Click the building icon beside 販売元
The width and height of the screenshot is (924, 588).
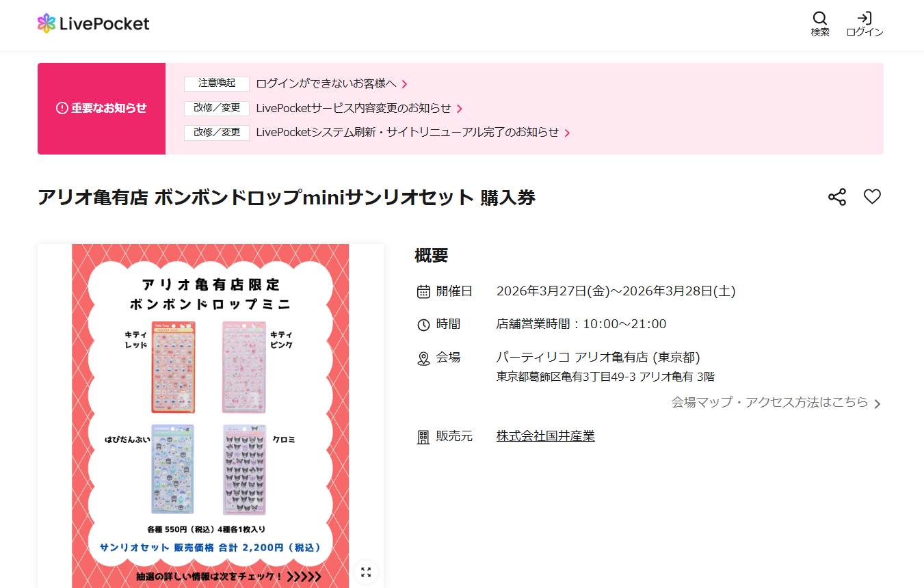tap(423, 436)
